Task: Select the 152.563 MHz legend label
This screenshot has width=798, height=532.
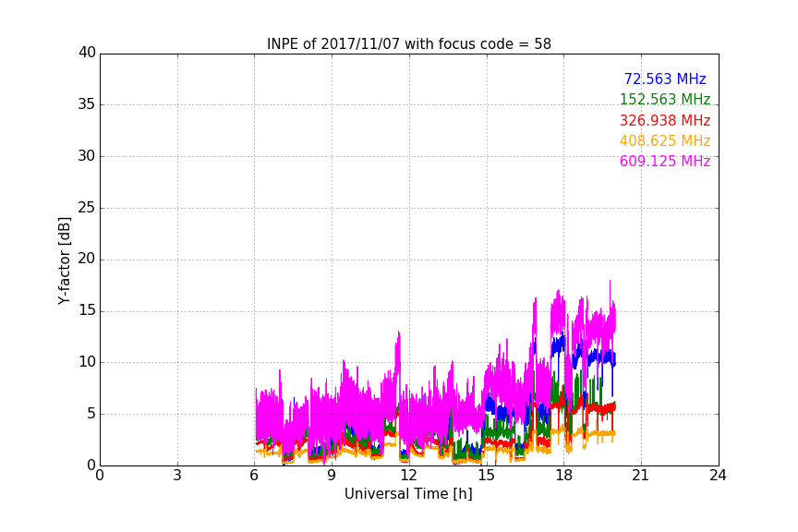Action: coord(665,99)
